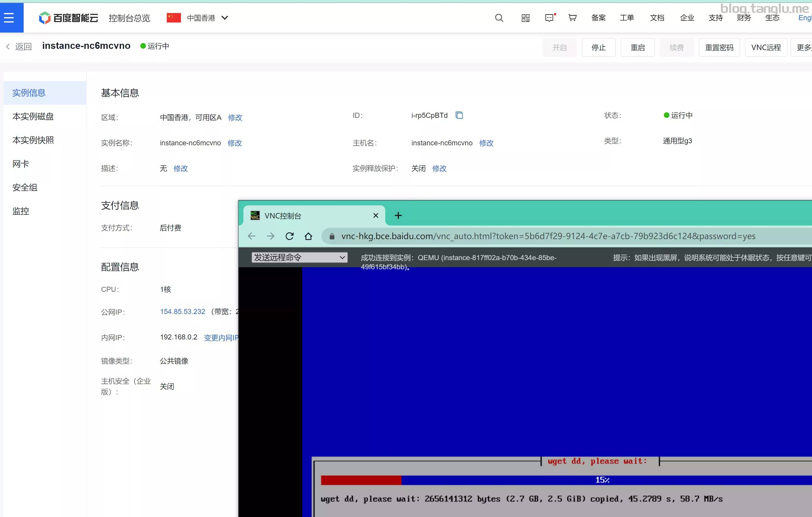Screen dimensions: 812x517
Task: Open the 发送远程命令 command dropdown
Action: coord(299,257)
